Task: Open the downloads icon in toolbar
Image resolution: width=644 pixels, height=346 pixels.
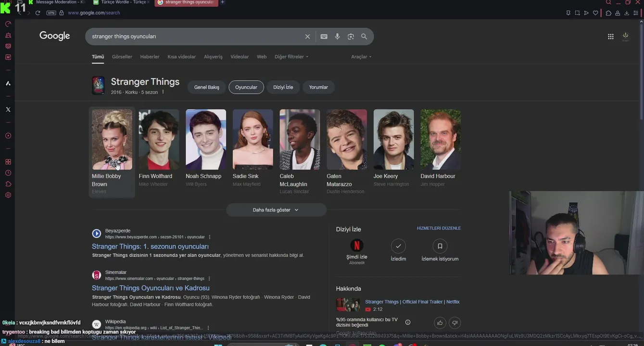Action: click(x=627, y=13)
